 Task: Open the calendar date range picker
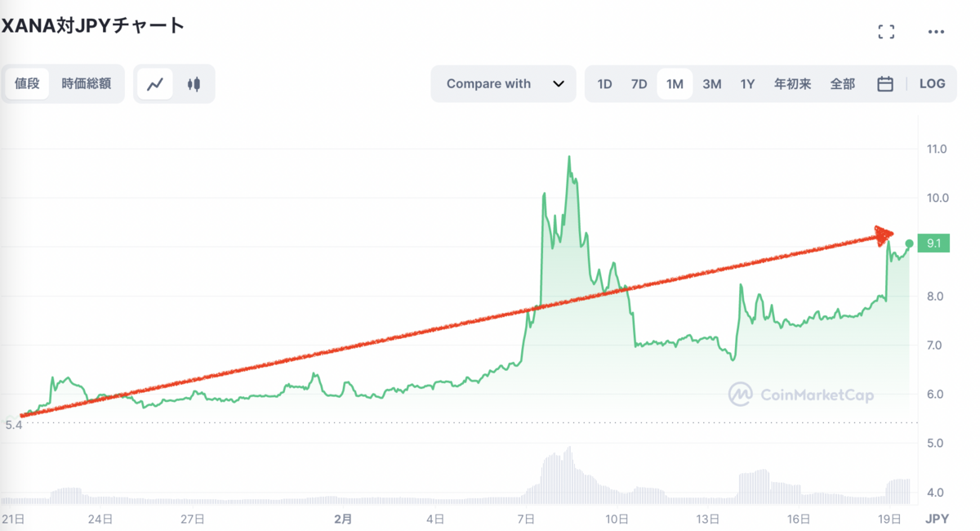tap(885, 83)
